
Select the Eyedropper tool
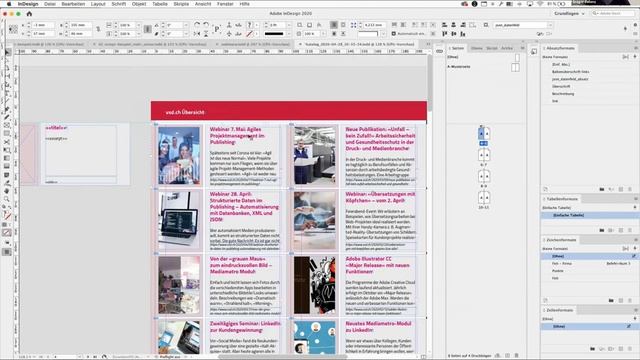click(7, 183)
